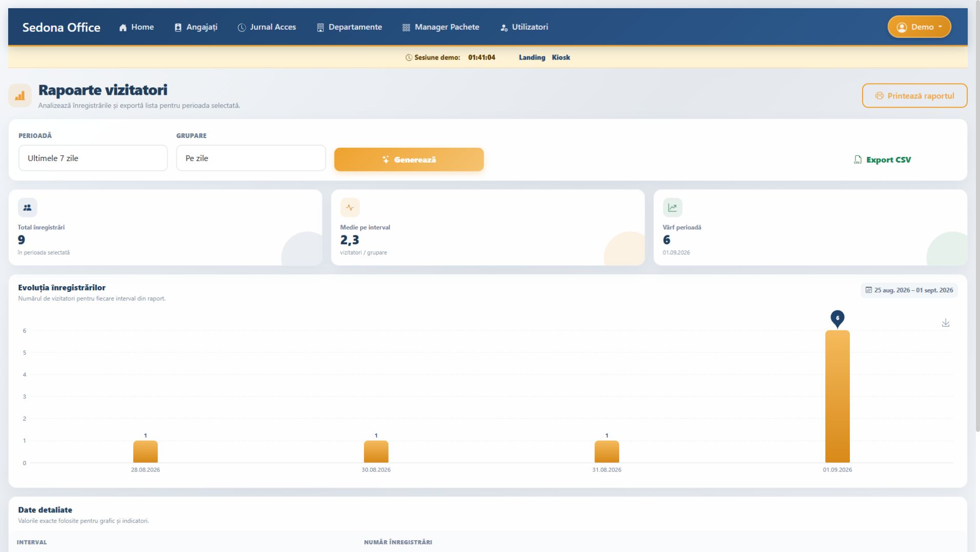Open the Jurnal Acces page
Screen dimensions: 980x552
click(267, 27)
